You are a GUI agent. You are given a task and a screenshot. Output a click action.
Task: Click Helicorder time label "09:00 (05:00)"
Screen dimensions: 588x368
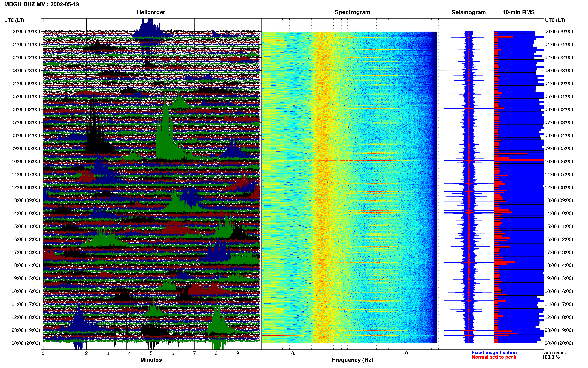point(26,148)
